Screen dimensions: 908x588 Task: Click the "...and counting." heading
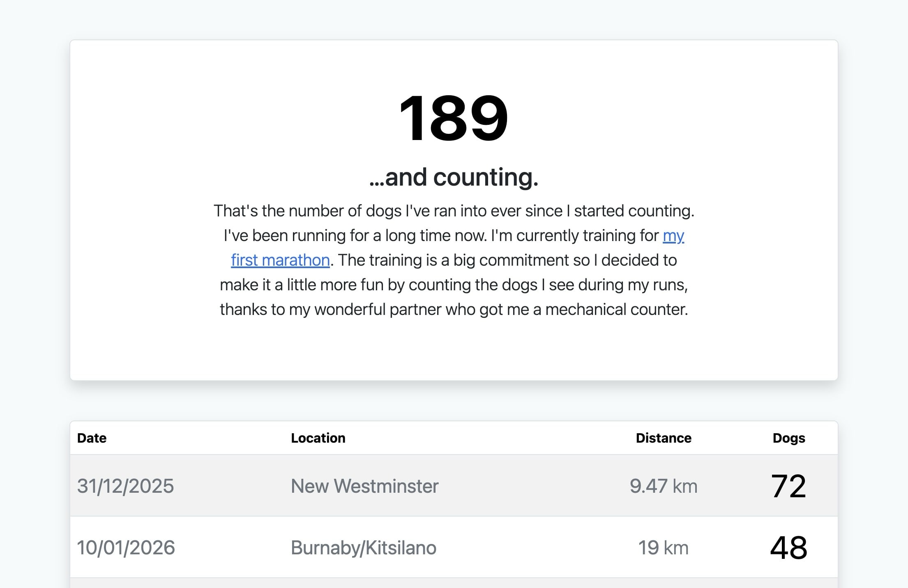[454, 177]
